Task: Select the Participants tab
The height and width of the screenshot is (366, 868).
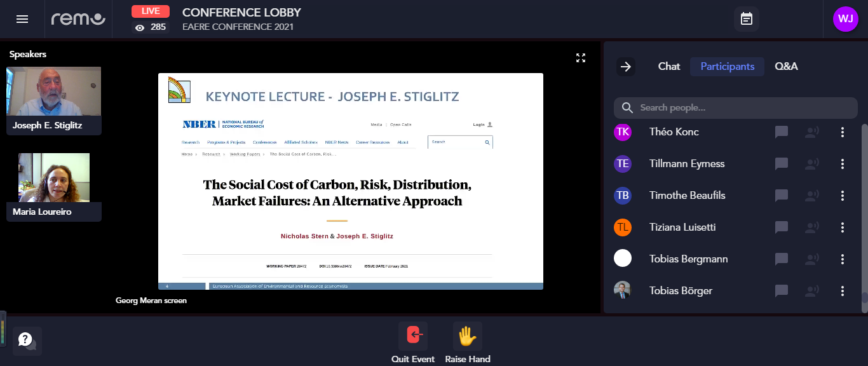Action: tap(727, 67)
